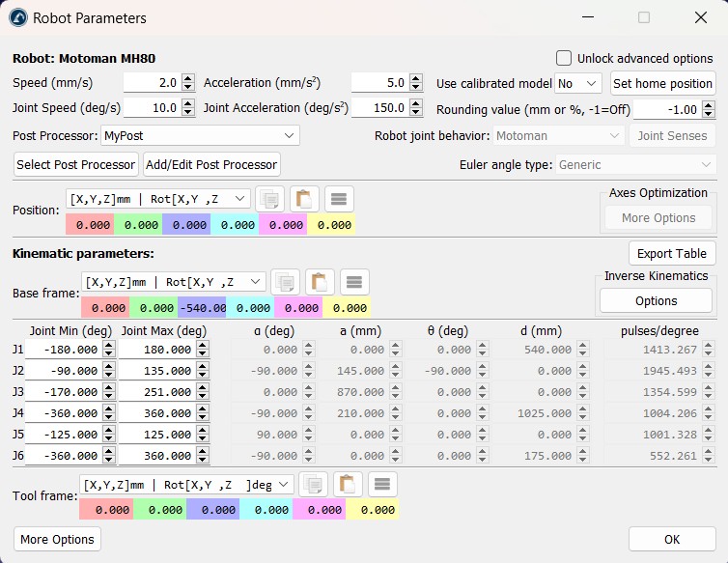
Task: Open Inverse Kinematics Options
Action: pos(656,301)
